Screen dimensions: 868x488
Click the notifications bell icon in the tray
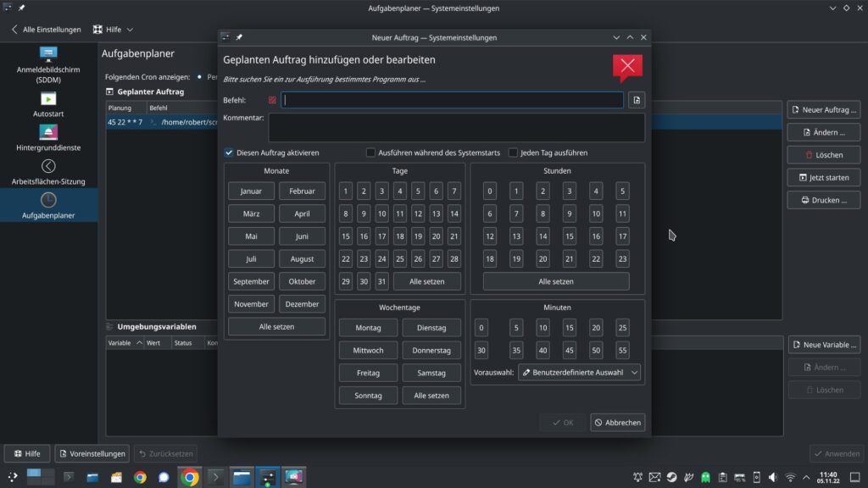[x=637, y=478]
